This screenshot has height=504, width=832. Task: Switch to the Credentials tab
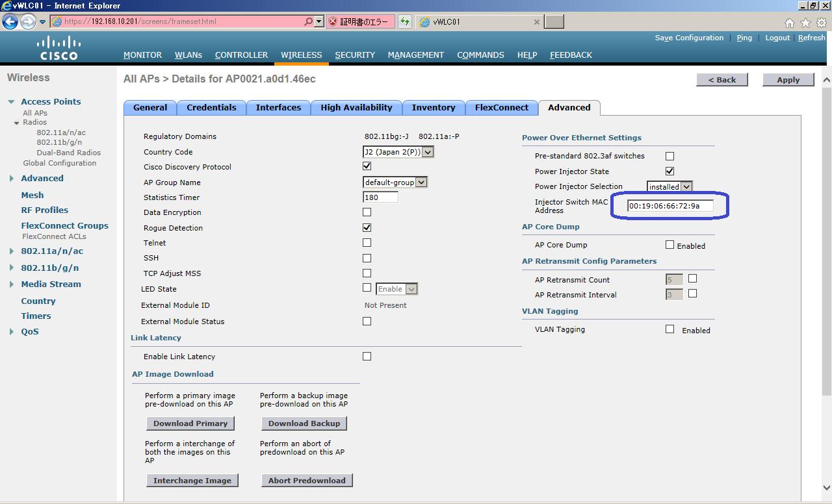pos(211,108)
